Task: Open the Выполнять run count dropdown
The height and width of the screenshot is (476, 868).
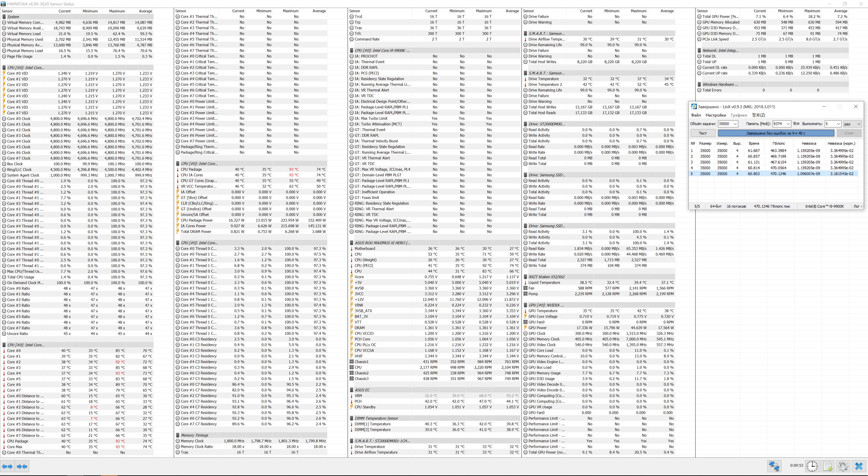Action: click(x=838, y=124)
